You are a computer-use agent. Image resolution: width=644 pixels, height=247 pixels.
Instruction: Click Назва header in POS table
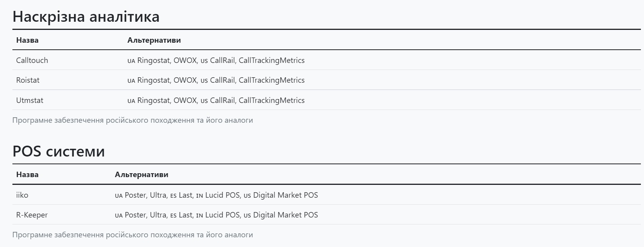(x=27, y=174)
